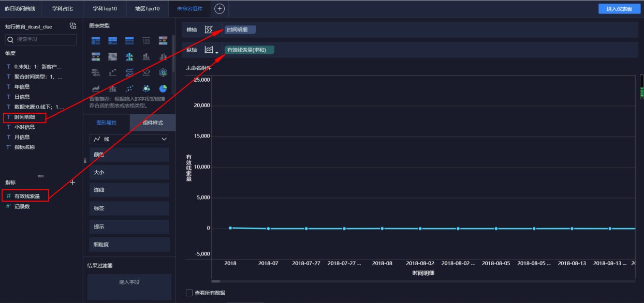The height and width of the screenshot is (303, 644).
Task: Focus the 搜索字段 search input
Action: click(x=41, y=39)
